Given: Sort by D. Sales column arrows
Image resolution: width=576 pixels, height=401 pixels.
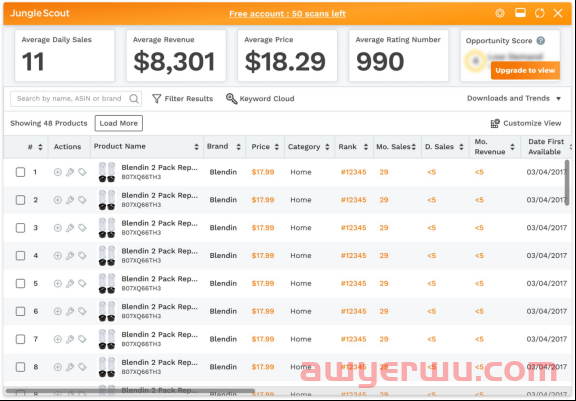Looking at the screenshot, I should (461, 147).
